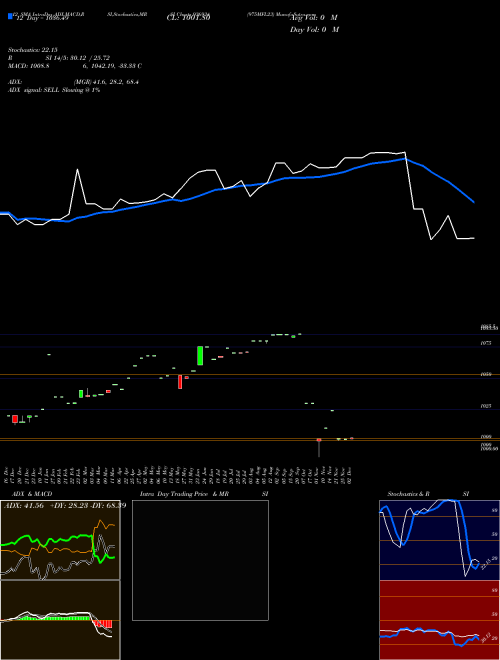
Task: Click the MACD histogram panel
Action: tap(60, 620)
